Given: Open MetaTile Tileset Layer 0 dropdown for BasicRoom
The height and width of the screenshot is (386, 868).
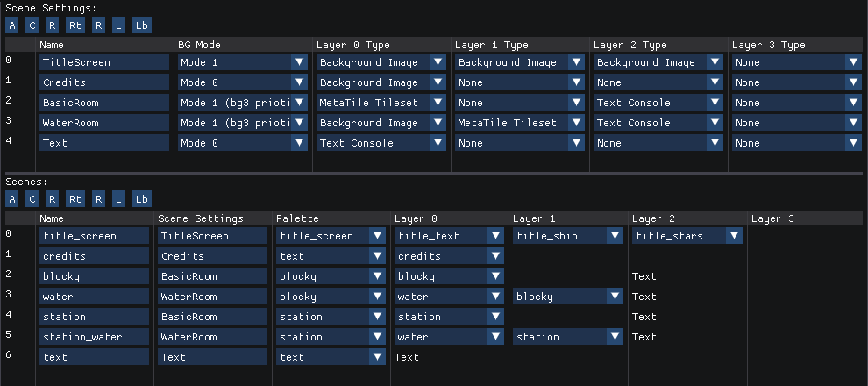Looking at the screenshot, I should click(x=381, y=103).
